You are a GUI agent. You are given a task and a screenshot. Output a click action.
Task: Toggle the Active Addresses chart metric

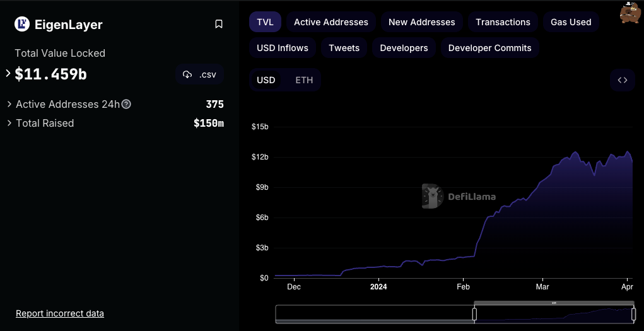[331, 22]
